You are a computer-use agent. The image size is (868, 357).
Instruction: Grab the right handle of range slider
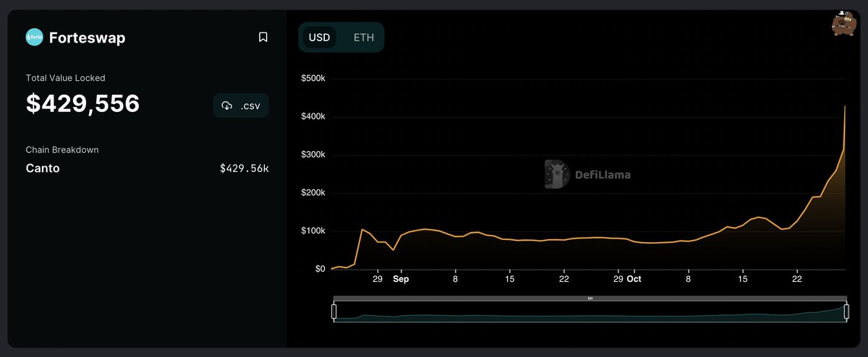coord(846,311)
